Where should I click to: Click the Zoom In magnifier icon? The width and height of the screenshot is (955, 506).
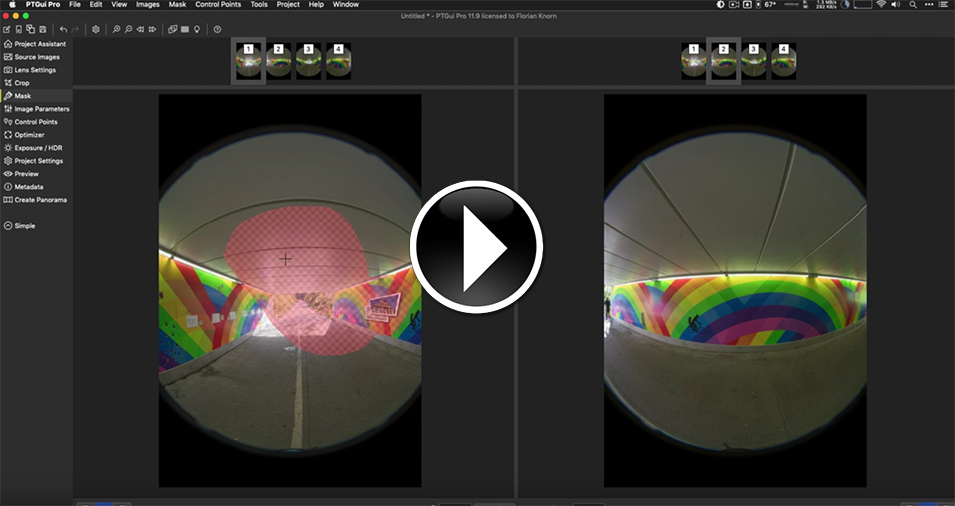(116, 29)
